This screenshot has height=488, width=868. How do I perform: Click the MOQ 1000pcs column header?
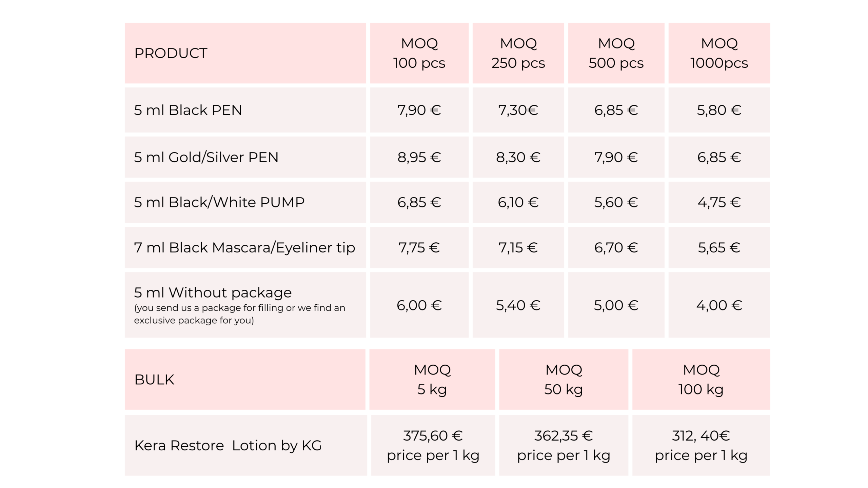(719, 53)
